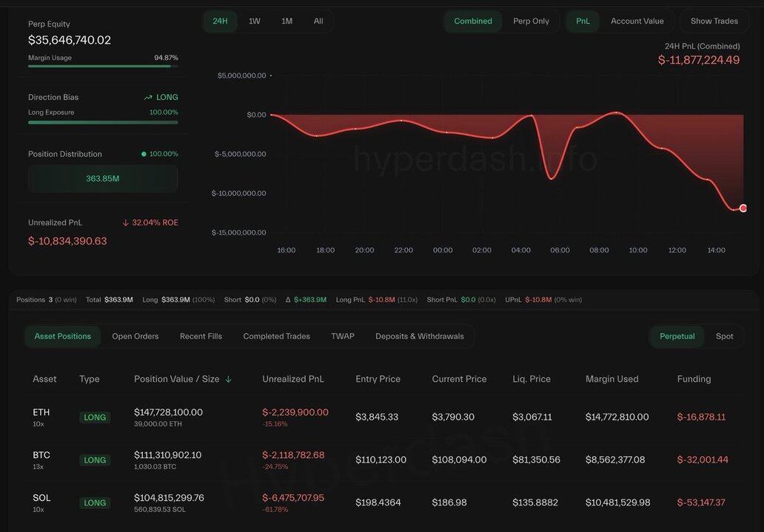This screenshot has height=532, width=764.
Task: Select the 1M time range
Action: (286, 21)
